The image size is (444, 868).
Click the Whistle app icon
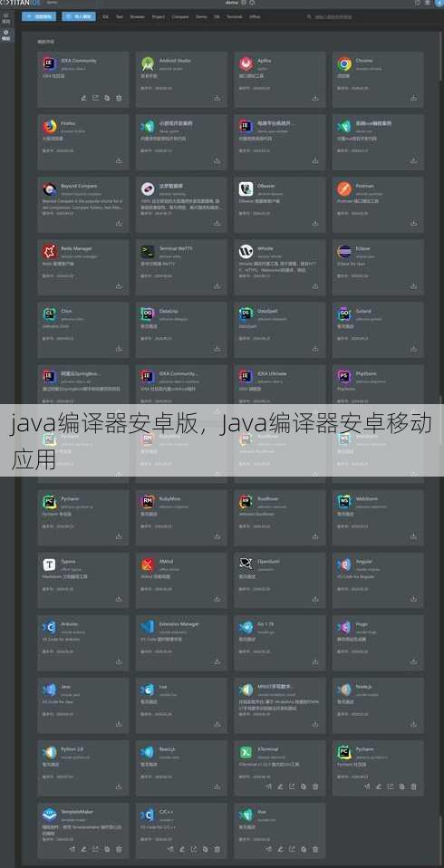pos(246,252)
